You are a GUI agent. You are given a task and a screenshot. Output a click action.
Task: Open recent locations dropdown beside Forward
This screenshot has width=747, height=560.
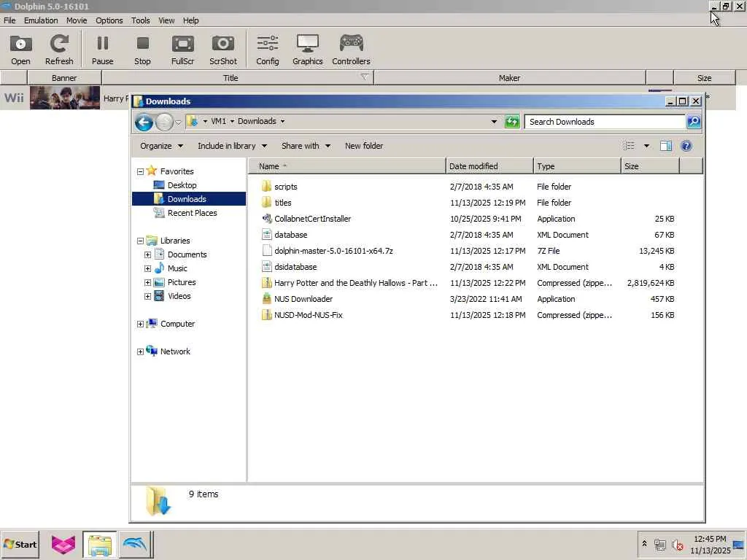pos(178,122)
